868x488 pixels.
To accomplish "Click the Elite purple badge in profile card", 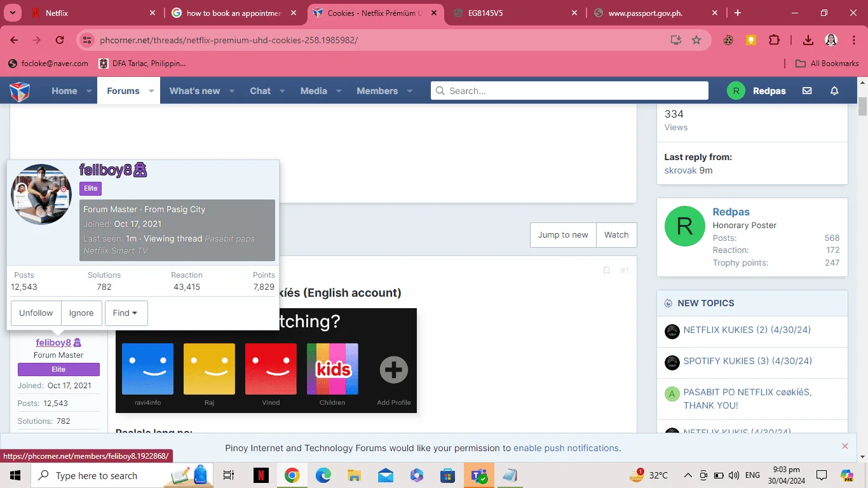I will coord(90,189).
